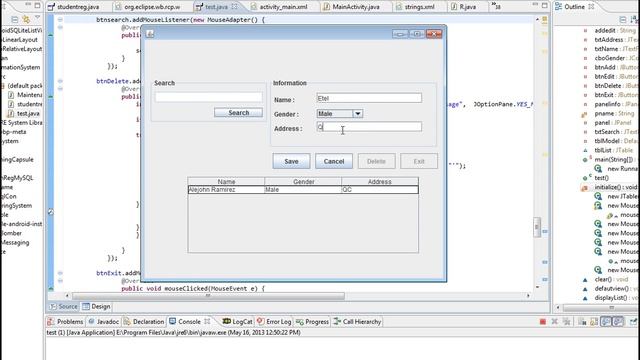Open the Error Log view tab
The height and width of the screenshot is (360, 640).
[x=274, y=322]
